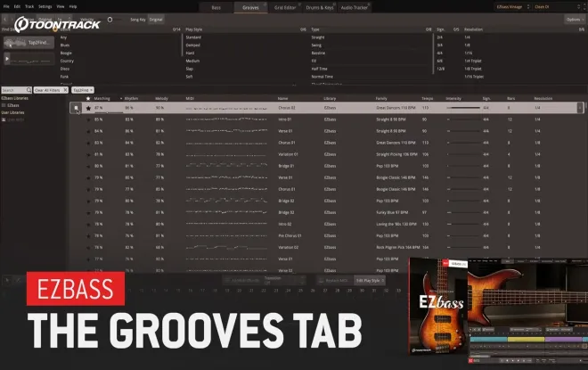Viewport: 588px width, 370px height.
Task: Sort list by Matching column
Action: pyautogui.click(x=102, y=99)
